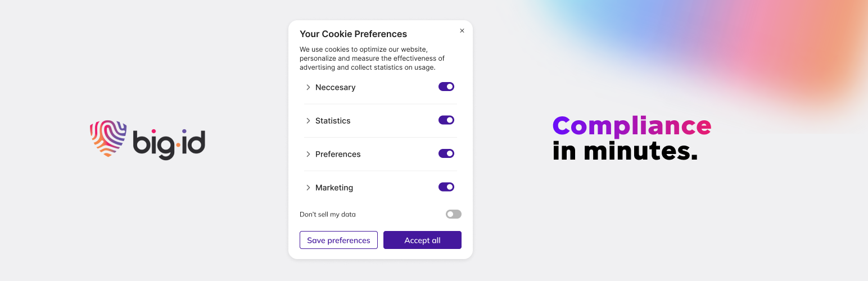The height and width of the screenshot is (281, 868).
Task: Click the big·id wordmark text
Action: [169, 143]
